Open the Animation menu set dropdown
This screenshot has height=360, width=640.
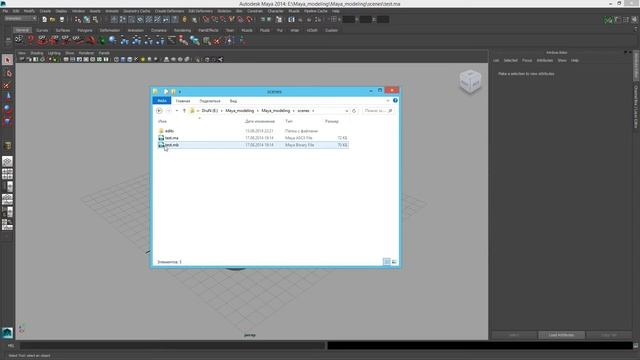point(20,19)
